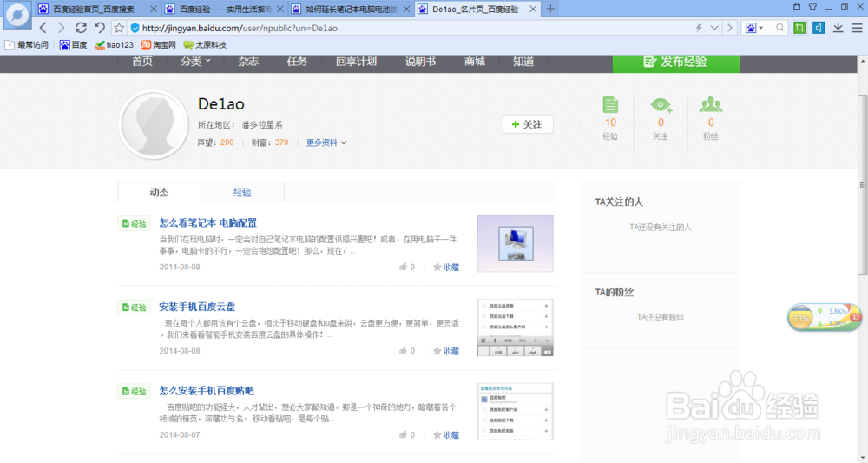Click the lightning speed-mode icon
868x463 pixels.
pyautogui.click(x=699, y=28)
